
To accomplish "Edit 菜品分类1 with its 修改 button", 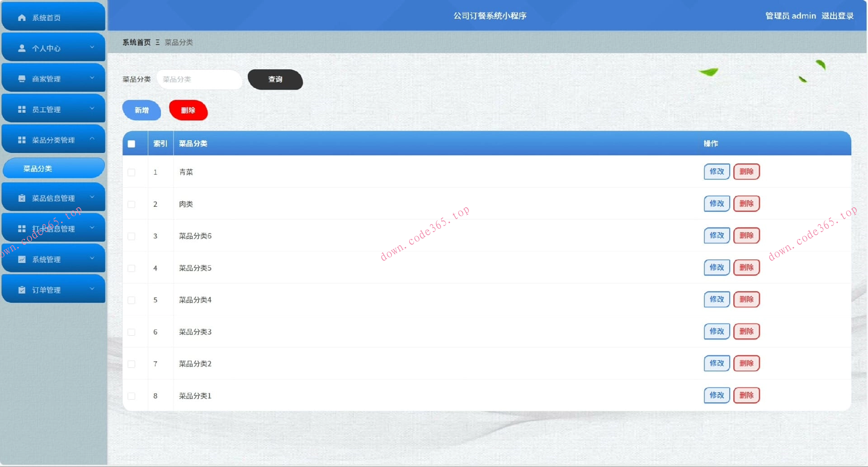I will pyautogui.click(x=717, y=395).
